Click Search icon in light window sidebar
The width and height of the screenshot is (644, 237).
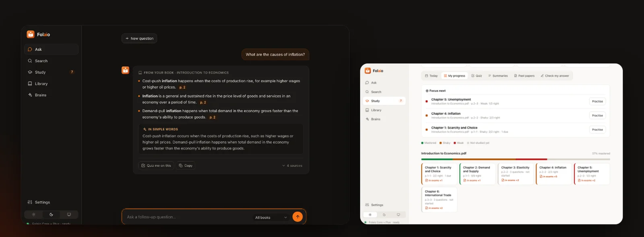(367, 92)
